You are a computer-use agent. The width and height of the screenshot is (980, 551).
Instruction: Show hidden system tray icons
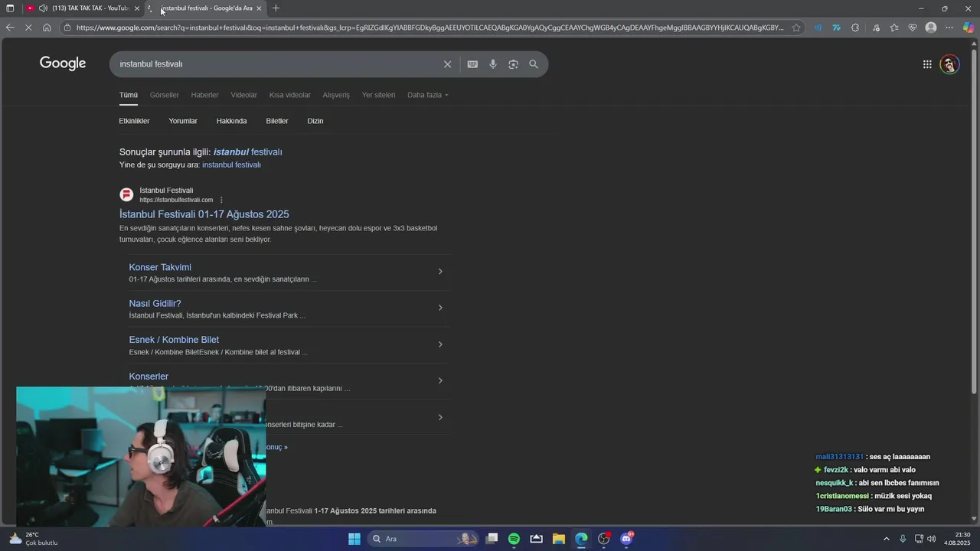coord(887,539)
